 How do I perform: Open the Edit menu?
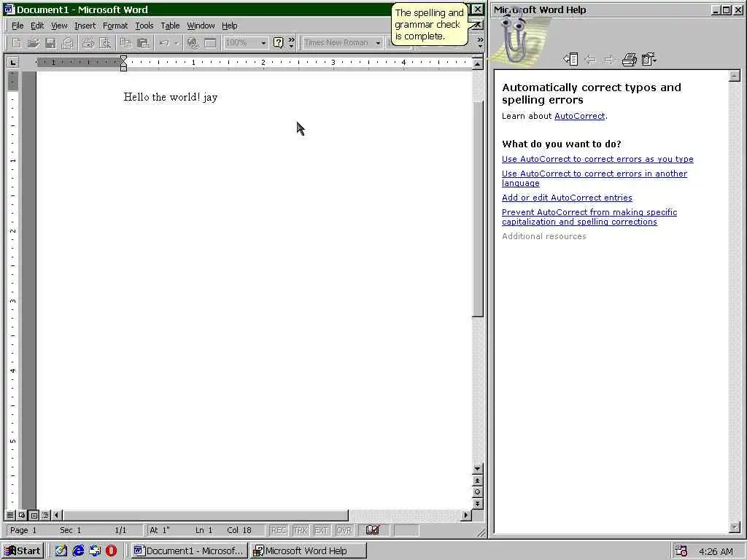click(x=37, y=26)
